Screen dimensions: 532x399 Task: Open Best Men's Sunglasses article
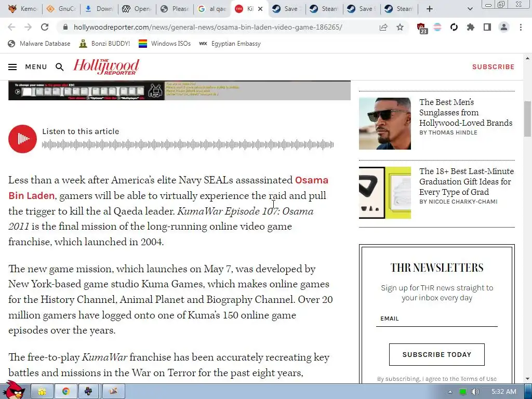coord(465,112)
